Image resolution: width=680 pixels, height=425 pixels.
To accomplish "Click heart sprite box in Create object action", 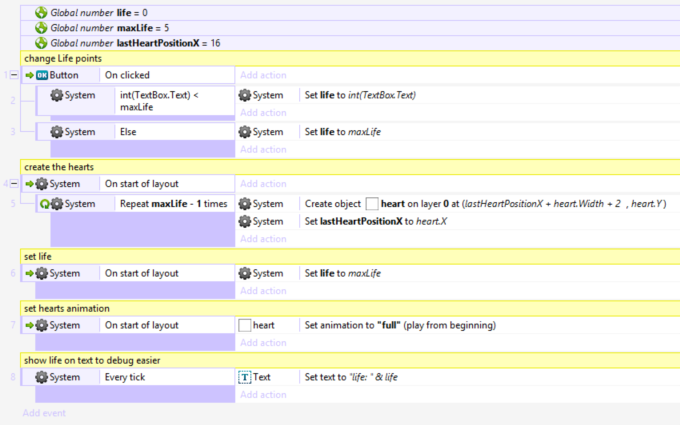I will tap(372, 204).
